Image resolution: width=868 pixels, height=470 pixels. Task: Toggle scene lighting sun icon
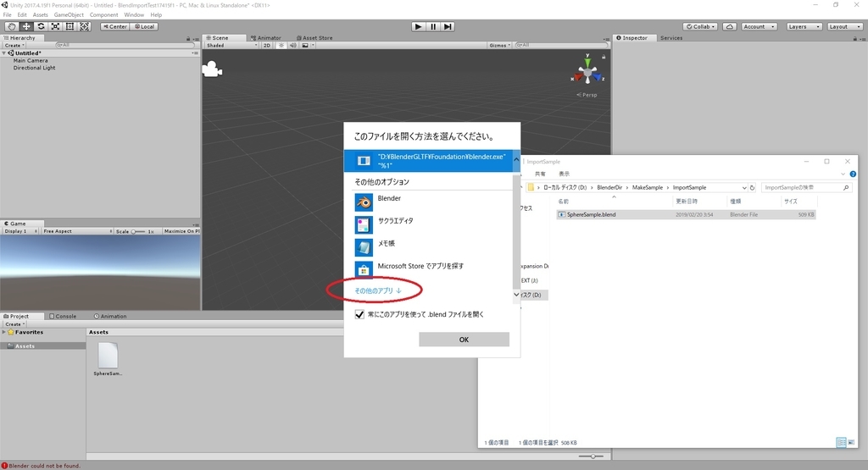point(281,46)
